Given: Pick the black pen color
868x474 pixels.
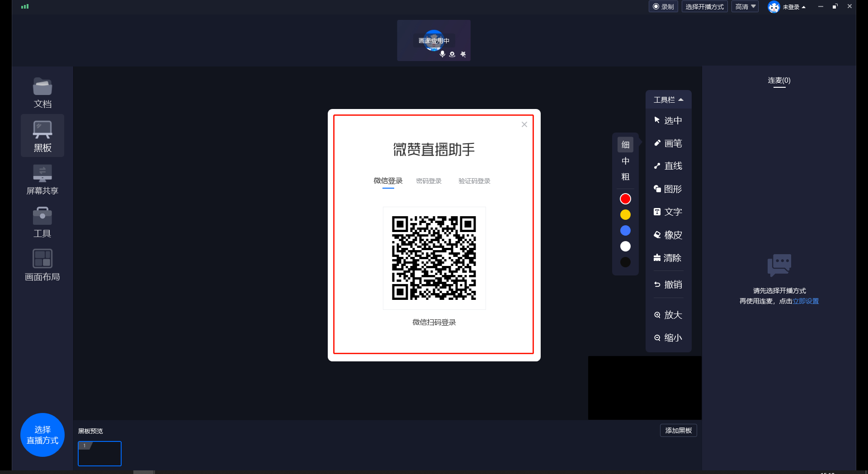Looking at the screenshot, I should click(625, 262).
